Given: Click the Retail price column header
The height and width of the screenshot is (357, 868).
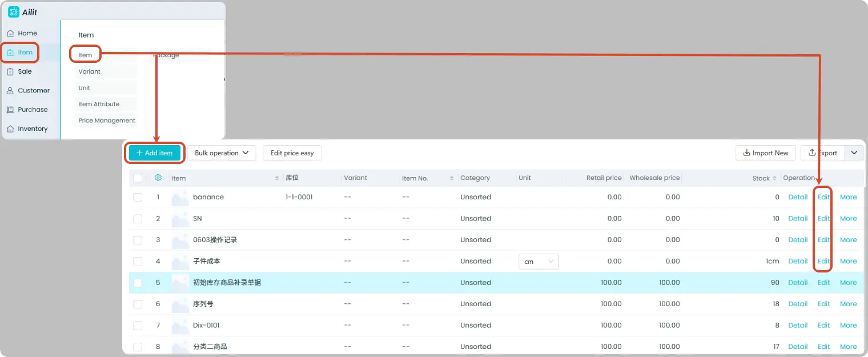Looking at the screenshot, I should pos(604,178).
